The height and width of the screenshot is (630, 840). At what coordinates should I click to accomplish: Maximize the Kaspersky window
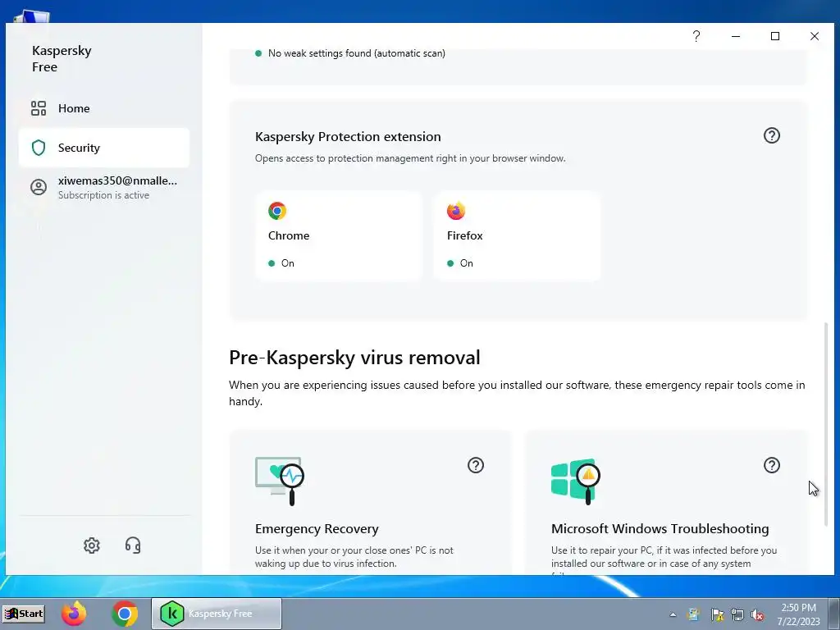point(774,36)
